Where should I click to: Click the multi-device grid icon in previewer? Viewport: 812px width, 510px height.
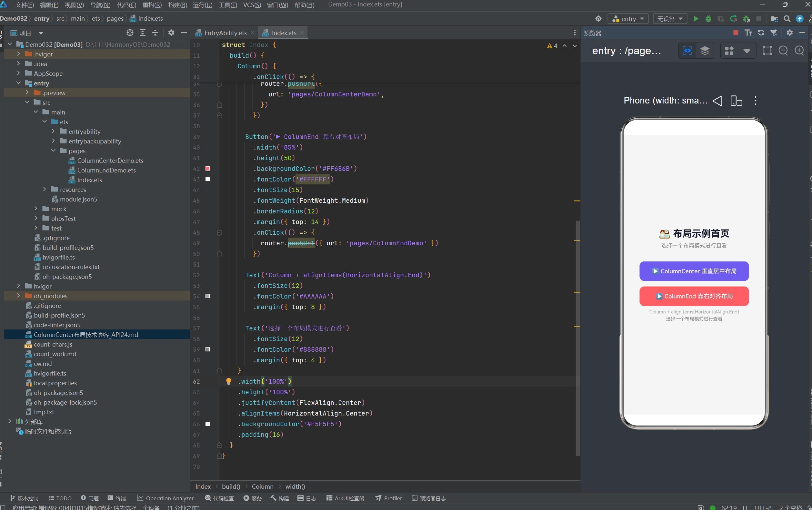(729, 51)
